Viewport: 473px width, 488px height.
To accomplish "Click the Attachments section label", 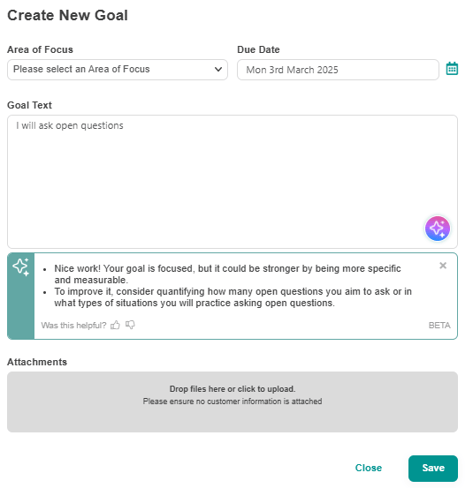I will 37,362.
